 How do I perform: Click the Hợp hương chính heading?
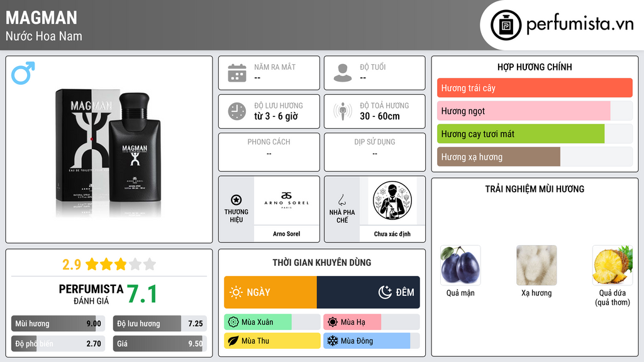point(535,67)
